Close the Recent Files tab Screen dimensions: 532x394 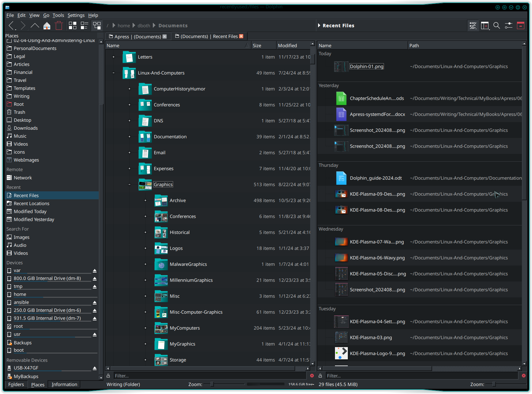pyautogui.click(x=241, y=36)
